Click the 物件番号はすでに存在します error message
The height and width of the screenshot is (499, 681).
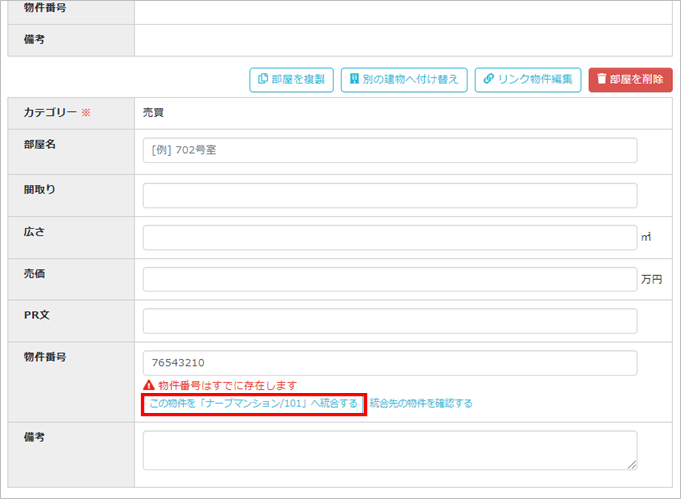pyautogui.click(x=227, y=386)
